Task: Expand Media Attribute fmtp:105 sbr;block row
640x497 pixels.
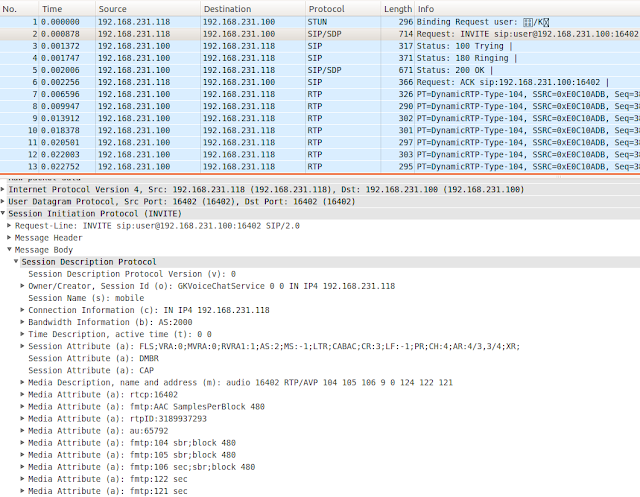Action: pos(22,455)
